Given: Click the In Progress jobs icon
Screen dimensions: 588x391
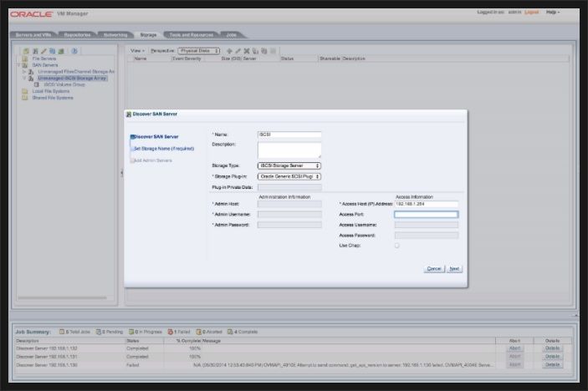Looking at the screenshot, I should (131, 332).
